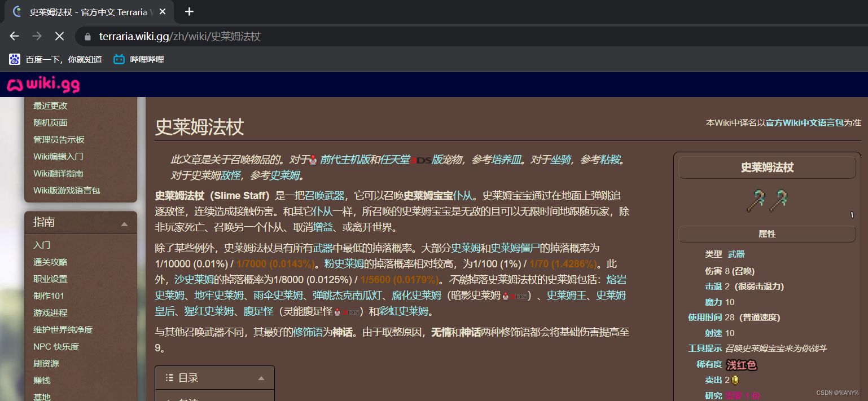Click the 属性 infobox section header

pos(767,234)
